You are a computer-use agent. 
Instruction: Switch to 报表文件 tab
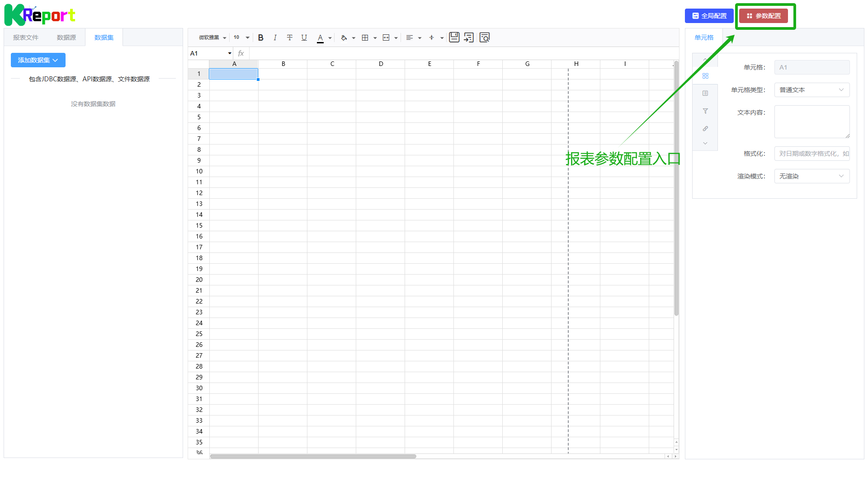26,37
